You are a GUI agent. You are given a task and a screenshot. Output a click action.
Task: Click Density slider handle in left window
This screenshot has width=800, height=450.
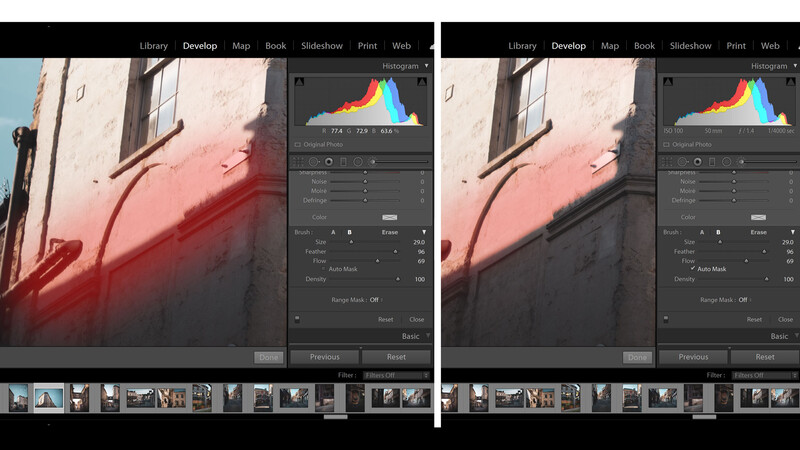click(x=397, y=279)
